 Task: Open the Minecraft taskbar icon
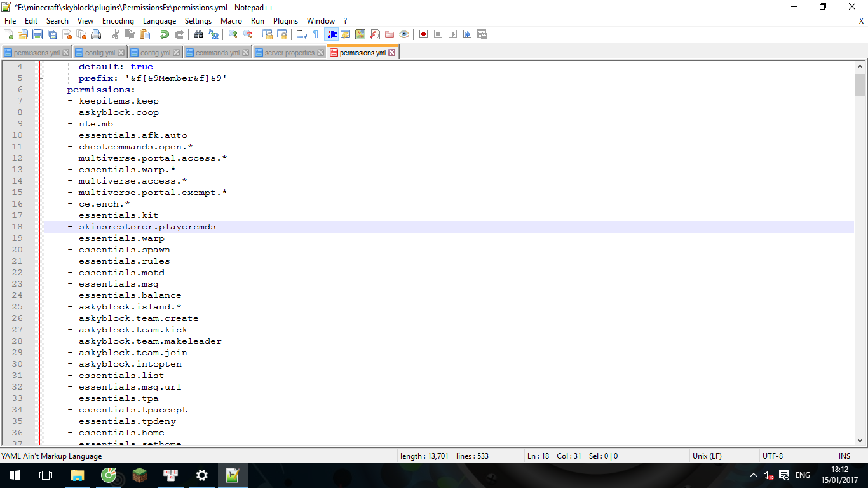[x=140, y=475]
